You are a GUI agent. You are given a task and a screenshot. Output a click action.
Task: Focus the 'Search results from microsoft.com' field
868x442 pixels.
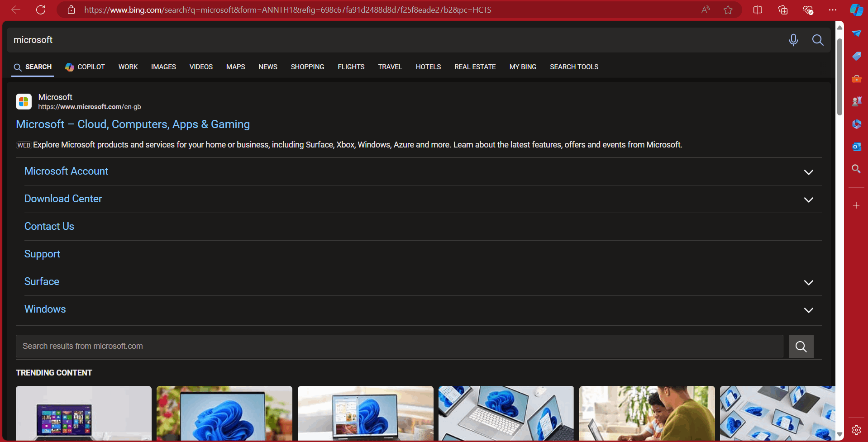pyautogui.click(x=400, y=347)
